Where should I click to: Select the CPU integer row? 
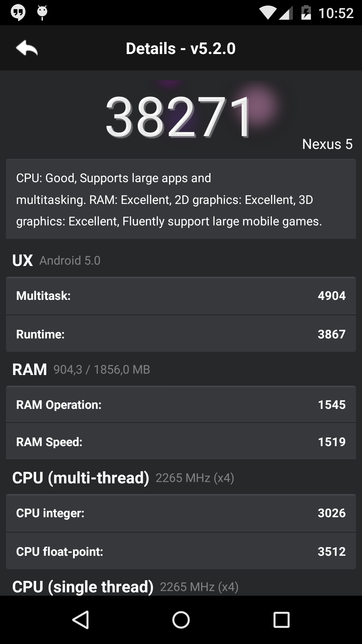pos(181,513)
